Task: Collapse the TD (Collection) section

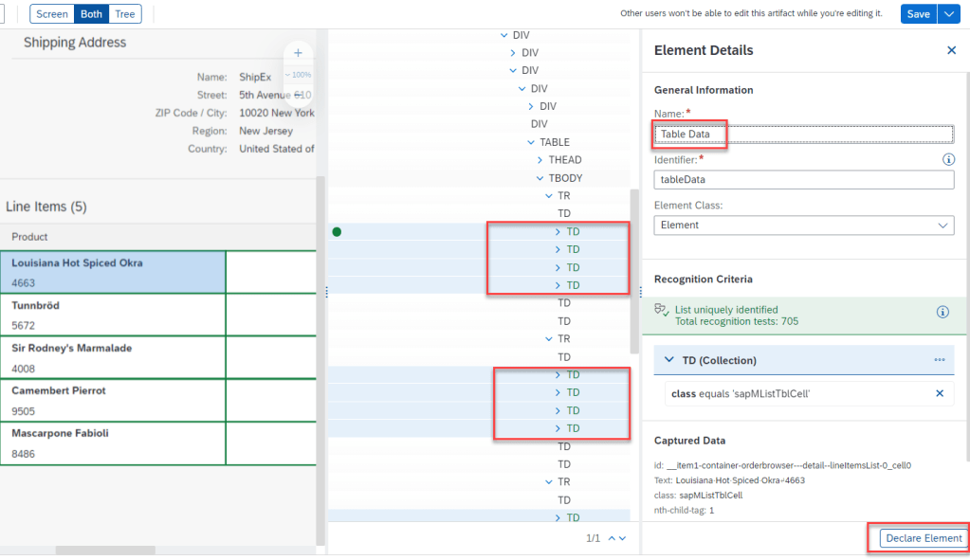Action: (669, 360)
